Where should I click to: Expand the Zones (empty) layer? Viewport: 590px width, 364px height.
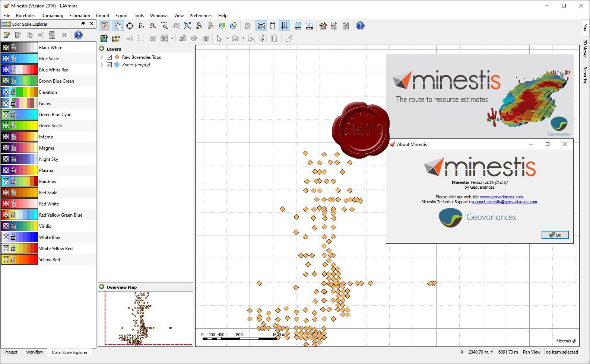[102, 65]
